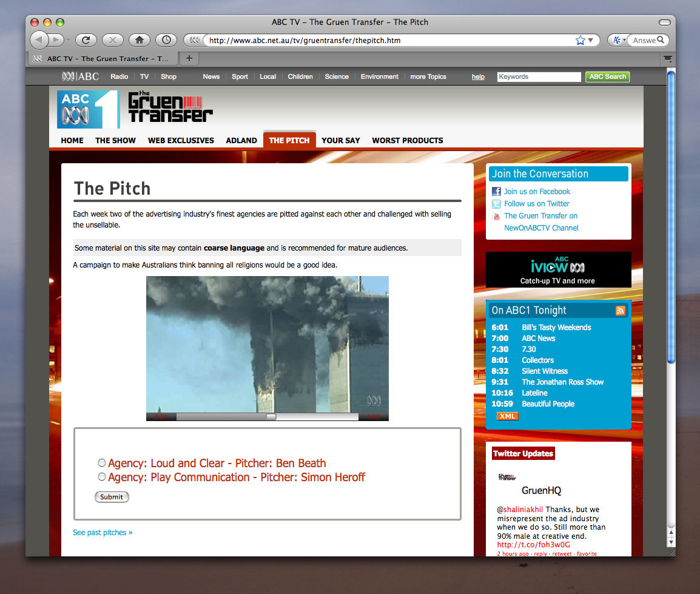This screenshot has height=594, width=700.
Task: Bookmark this page with the star icon
Action: (x=580, y=40)
